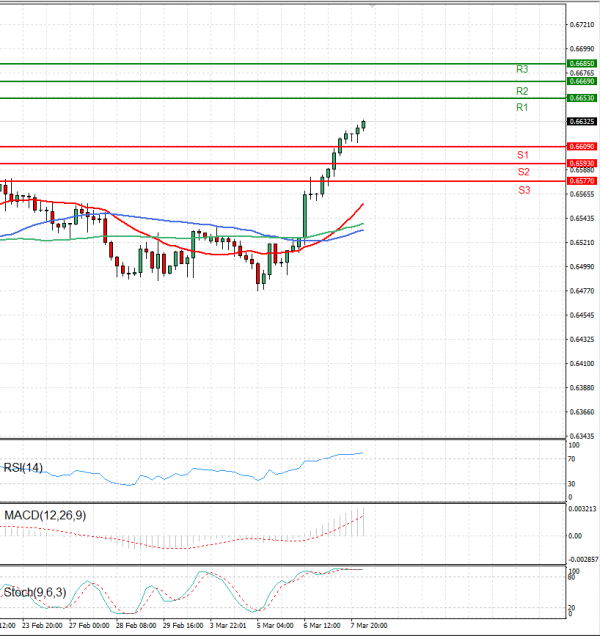
Task: Select the red 0.66090 price tag
Action: (x=582, y=146)
